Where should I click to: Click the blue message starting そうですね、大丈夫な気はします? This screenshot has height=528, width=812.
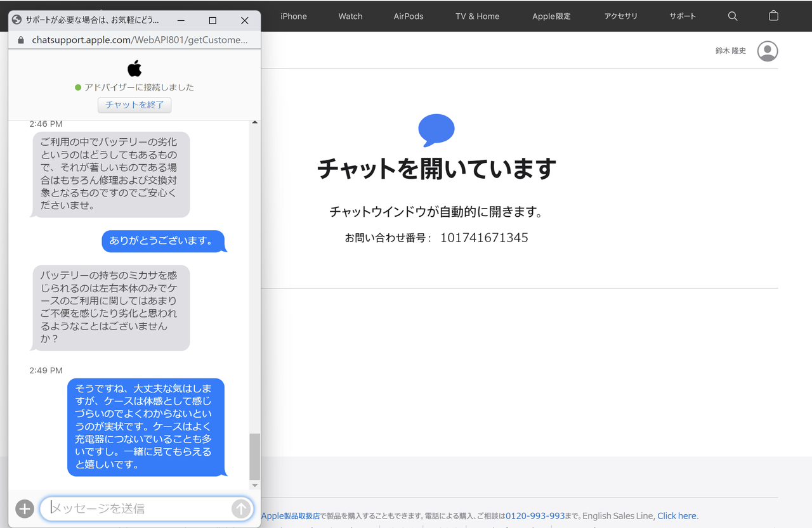coord(146,427)
